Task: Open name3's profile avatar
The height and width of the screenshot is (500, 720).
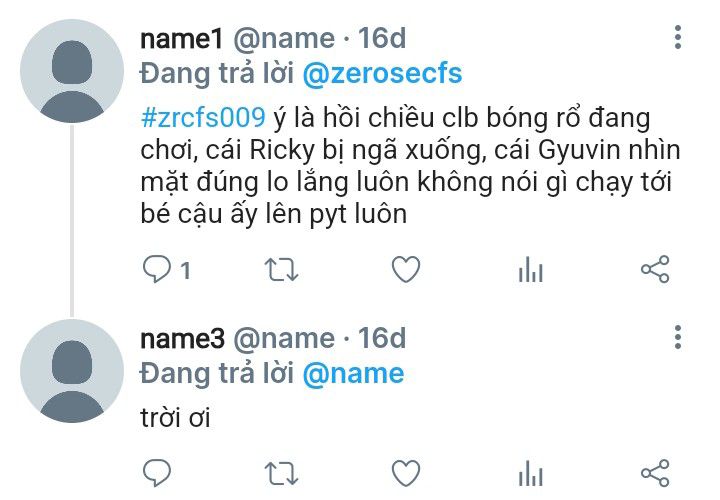Action: [x=72, y=371]
